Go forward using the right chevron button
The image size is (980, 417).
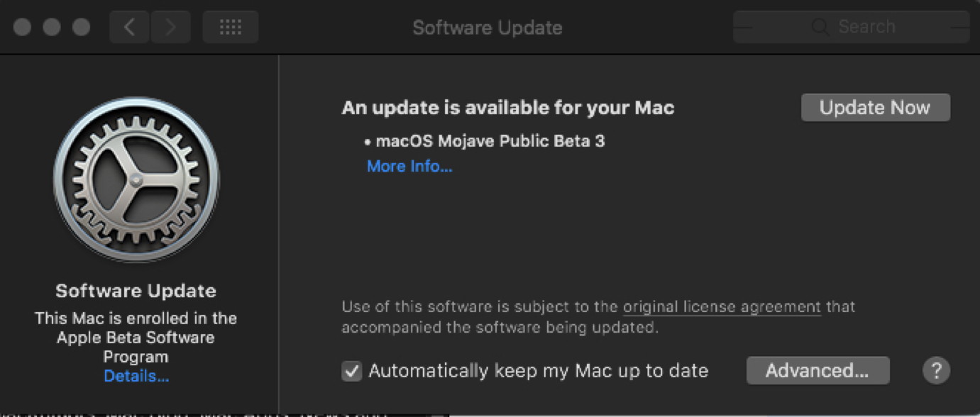point(170,28)
